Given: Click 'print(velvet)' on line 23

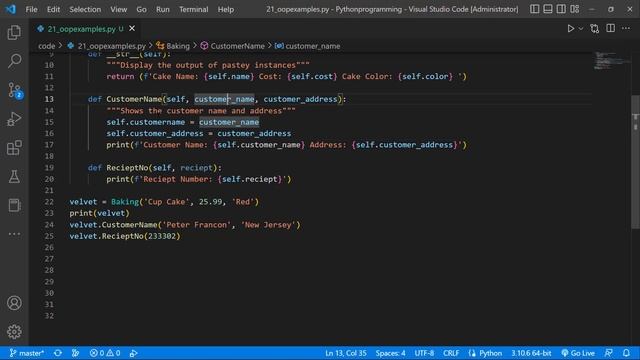Looking at the screenshot, I should [99, 213].
